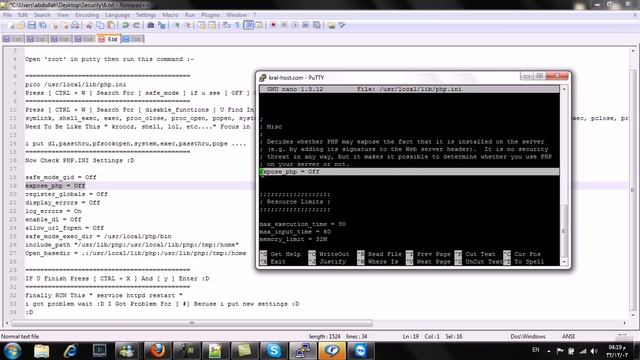The height and width of the screenshot is (360, 640).
Task: Click Notepad++ vertical scrollbar track
Action: coord(633,184)
